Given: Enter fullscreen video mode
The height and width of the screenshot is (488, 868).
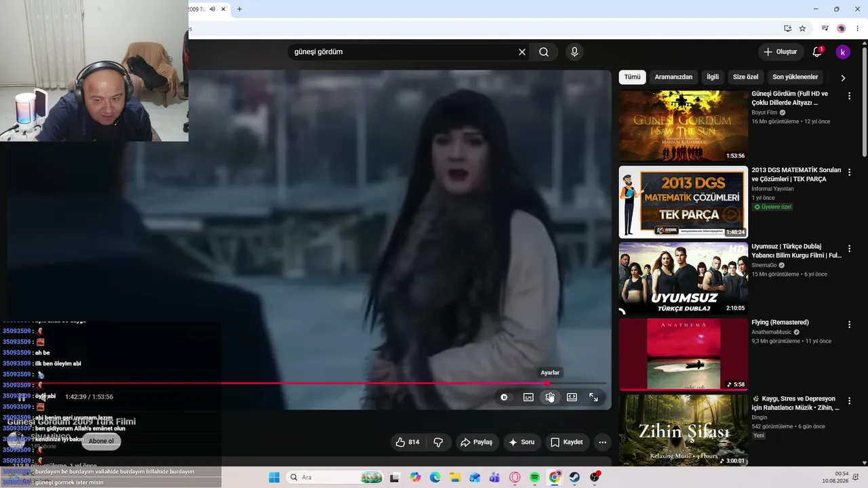Looking at the screenshot, I should point(593,397).
